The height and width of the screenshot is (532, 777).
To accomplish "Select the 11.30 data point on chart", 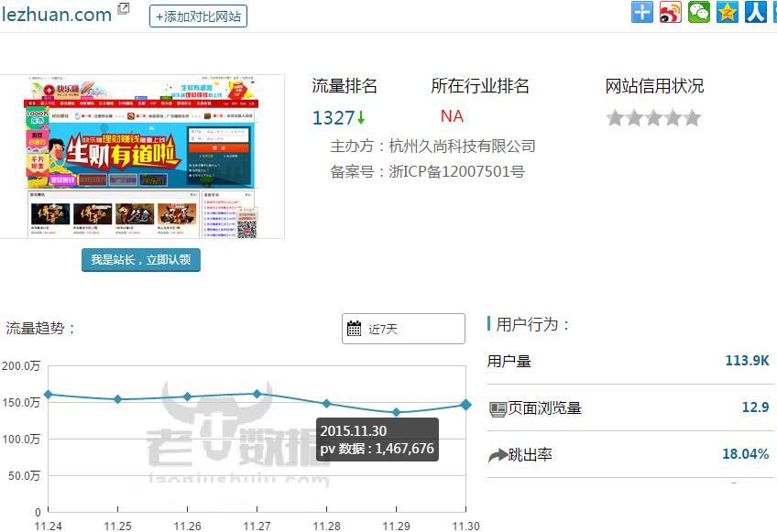I will pyautogui.click(x=466, y=405).
